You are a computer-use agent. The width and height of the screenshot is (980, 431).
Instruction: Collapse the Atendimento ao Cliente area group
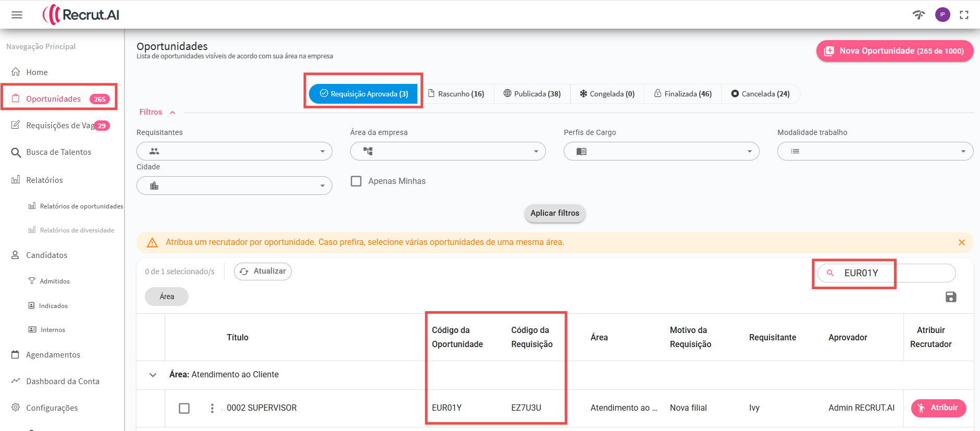(153, 375)
